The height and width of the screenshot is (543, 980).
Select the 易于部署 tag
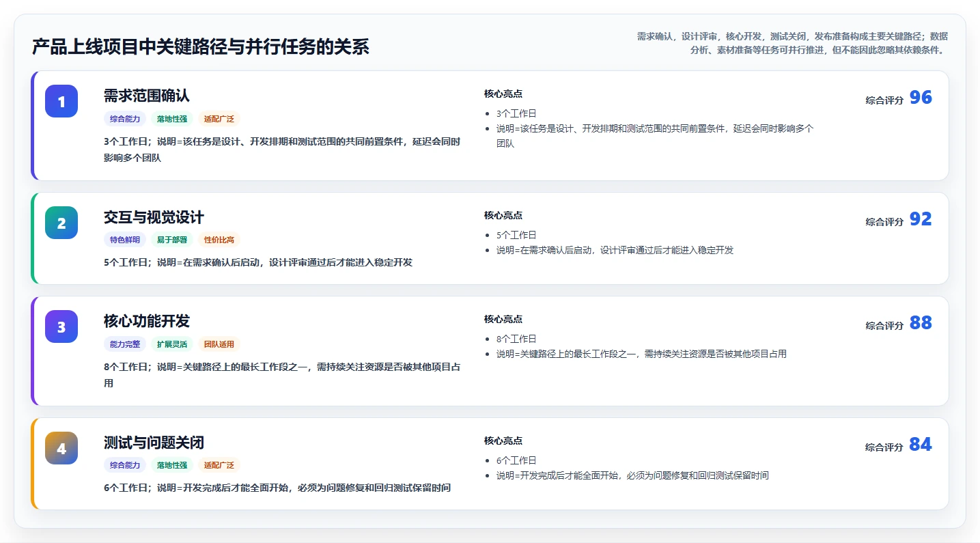172,240
